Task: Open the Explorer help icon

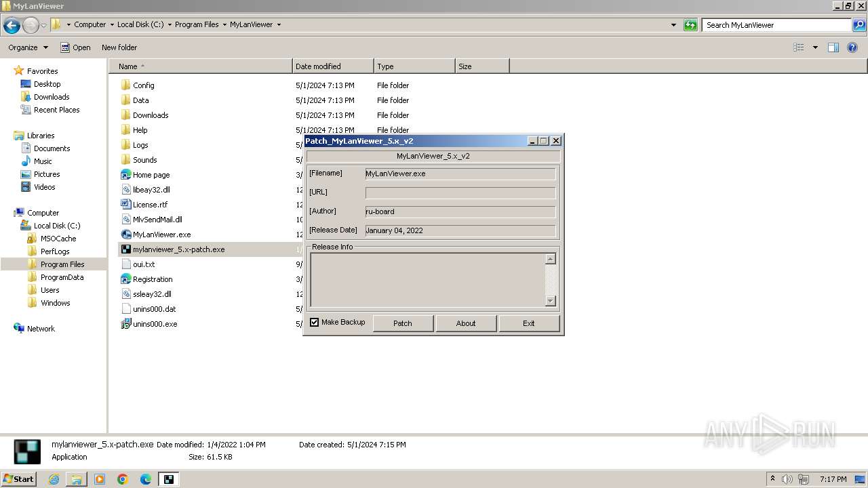Action: [x=852, y=47]
